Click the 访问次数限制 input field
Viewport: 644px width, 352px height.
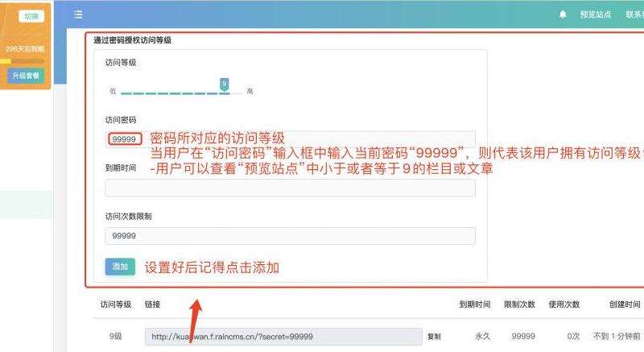click(x=291, y=236)
